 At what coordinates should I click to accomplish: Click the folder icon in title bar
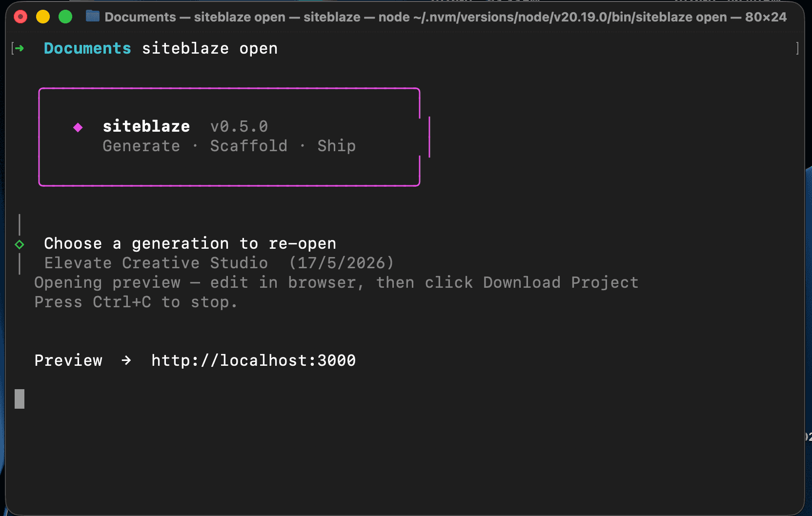[x=93, y=16]
